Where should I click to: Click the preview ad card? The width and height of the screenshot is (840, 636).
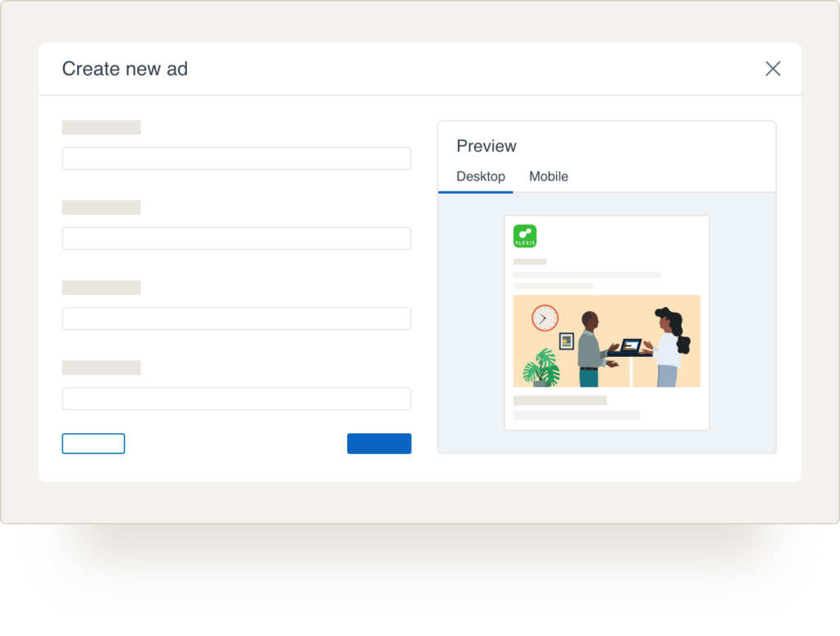(607, 321)
